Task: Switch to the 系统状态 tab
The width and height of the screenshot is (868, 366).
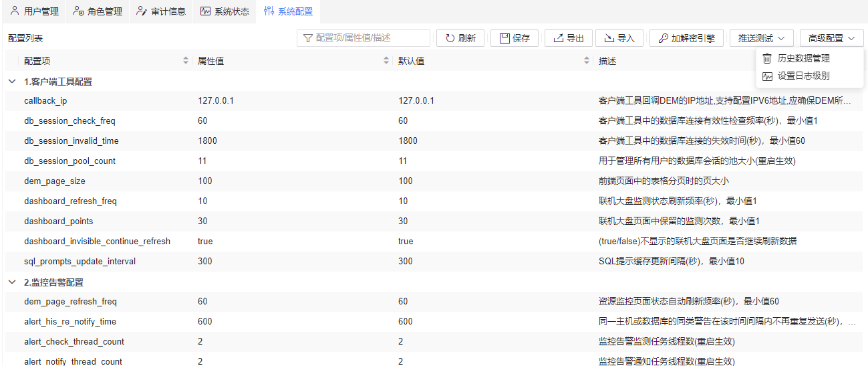Action: coord(225,11)
